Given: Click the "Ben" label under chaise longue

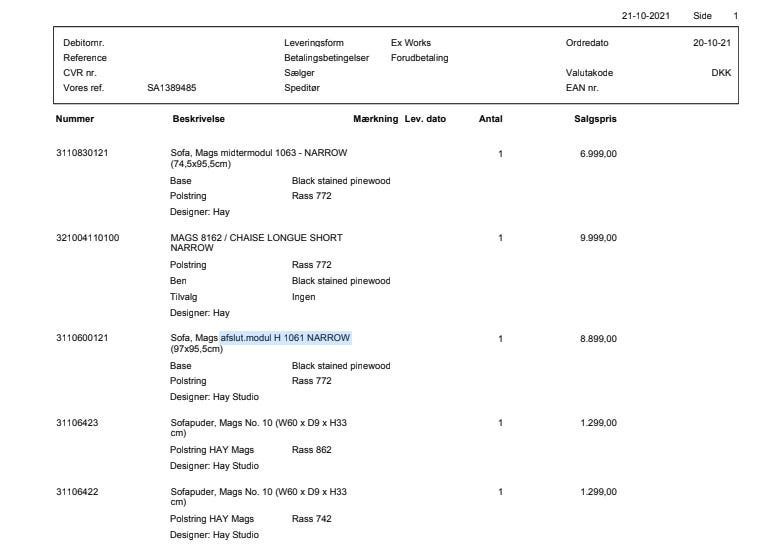Looking at the screenshot, I should tap(178, 281).
